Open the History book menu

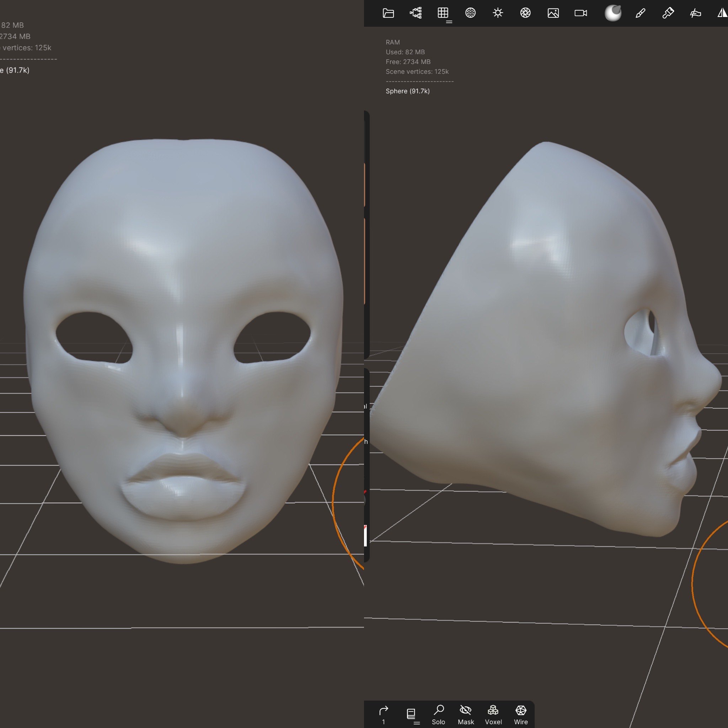click(x=411, y=714)
